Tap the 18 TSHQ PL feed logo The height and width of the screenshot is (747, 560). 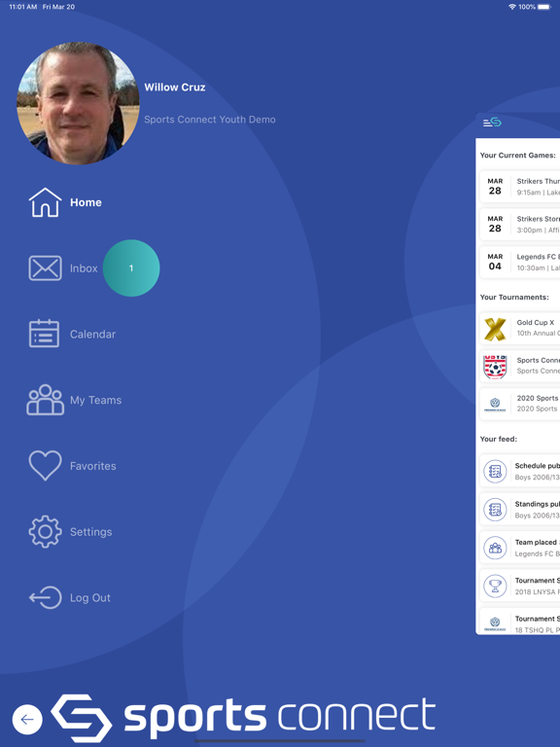[495, 623]
